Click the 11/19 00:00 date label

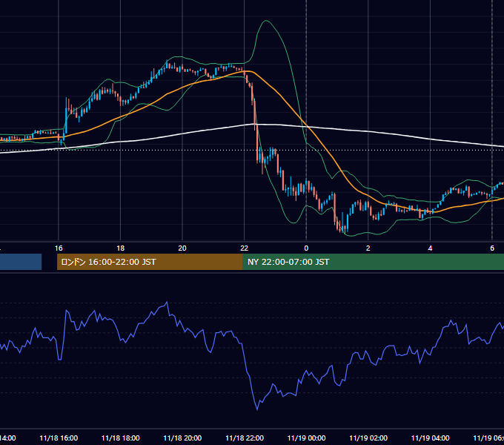point(306,438)
